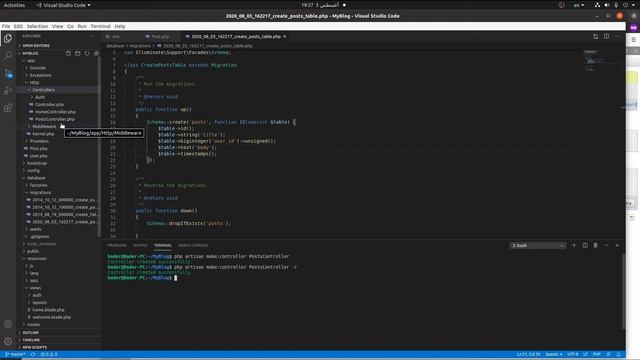Expand the OUTLINE section
The width and height of the screenshot is (640, 360).
coord(31,333)
